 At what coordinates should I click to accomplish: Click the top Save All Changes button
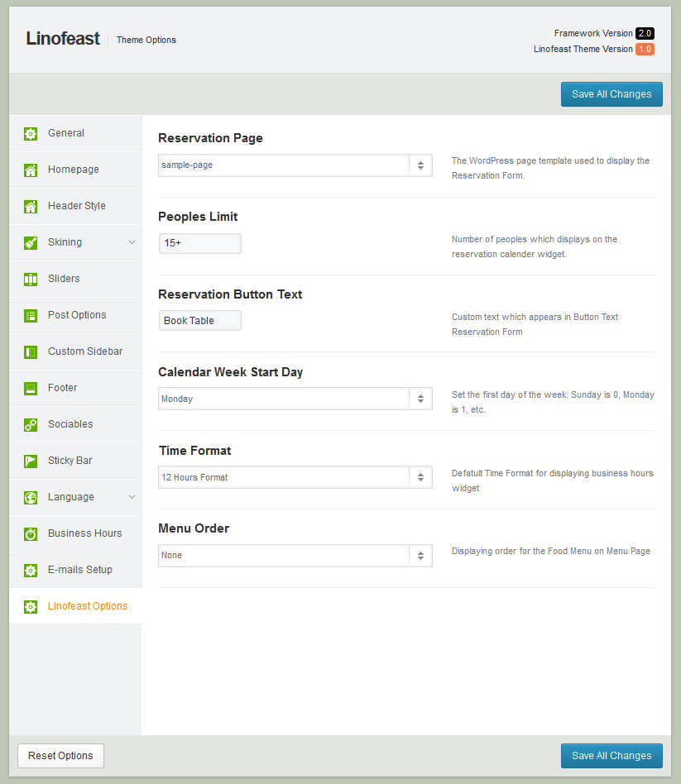[x=611, y=94]
